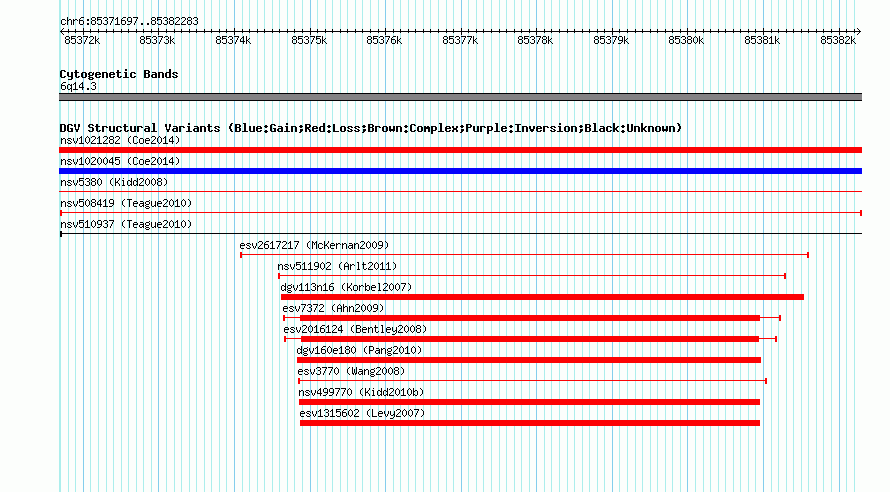The image size is (890, 492).
Task: Click the dgv160e180 (Pang2010) label
Action: (x=359, y=350)
